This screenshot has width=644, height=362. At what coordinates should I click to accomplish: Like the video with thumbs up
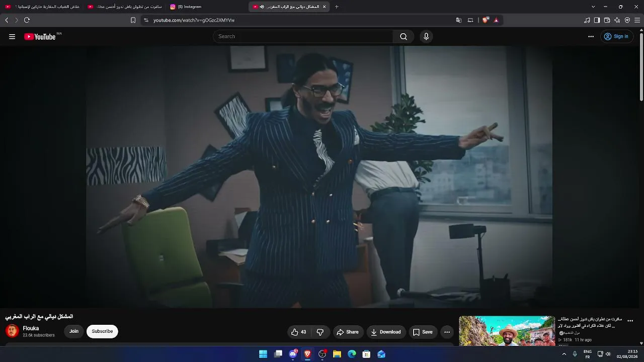tap(299, 332)
